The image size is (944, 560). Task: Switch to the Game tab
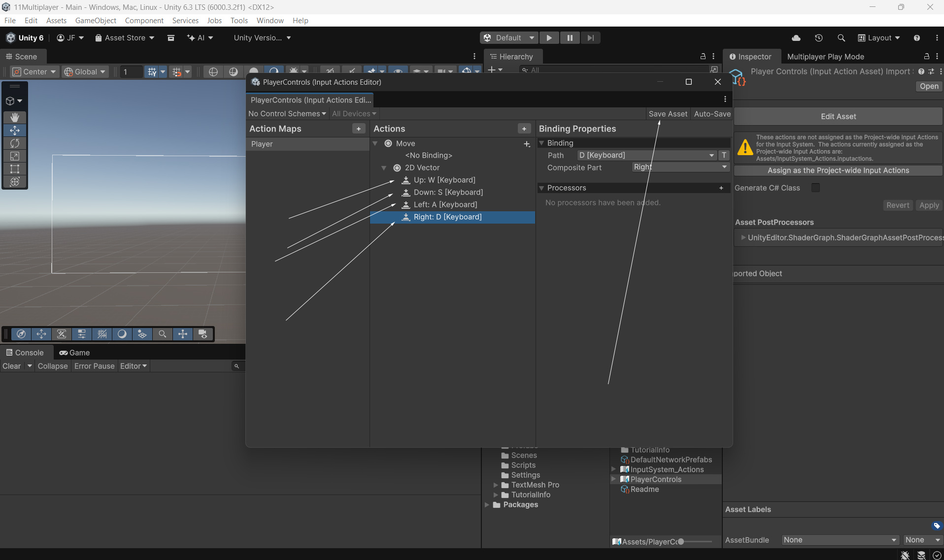click(x=74, y=353)
